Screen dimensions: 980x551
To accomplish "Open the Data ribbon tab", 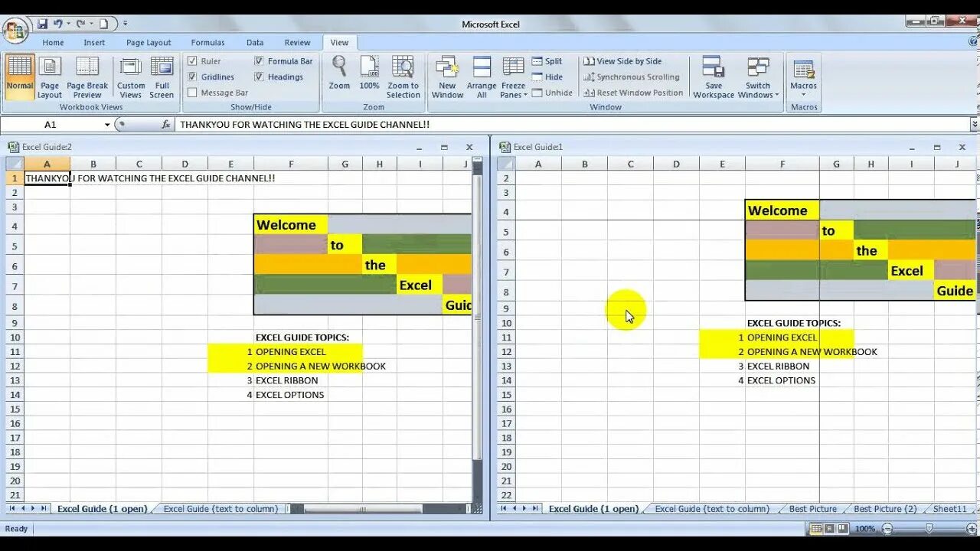I will pyautogui.click(x=255, y=43).
